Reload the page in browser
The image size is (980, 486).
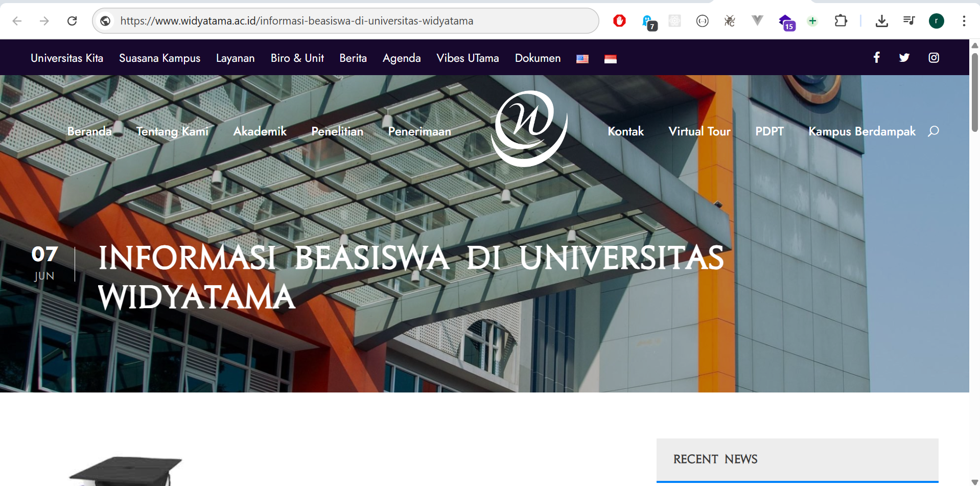72,21
